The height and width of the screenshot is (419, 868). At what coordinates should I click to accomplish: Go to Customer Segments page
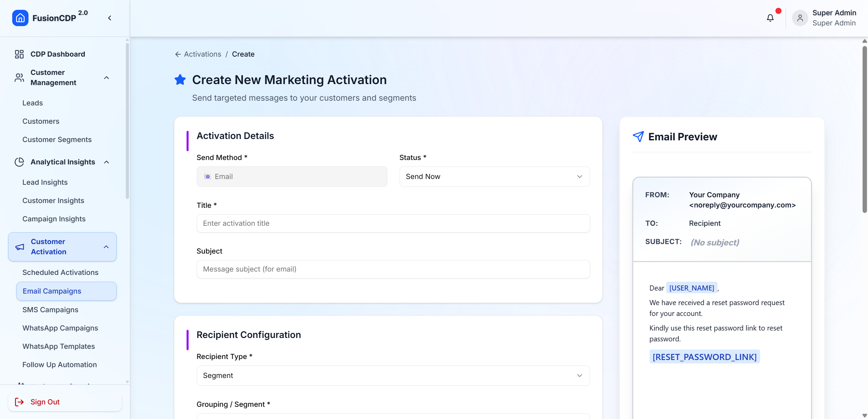pyautogui.click(x=57, y=140)
